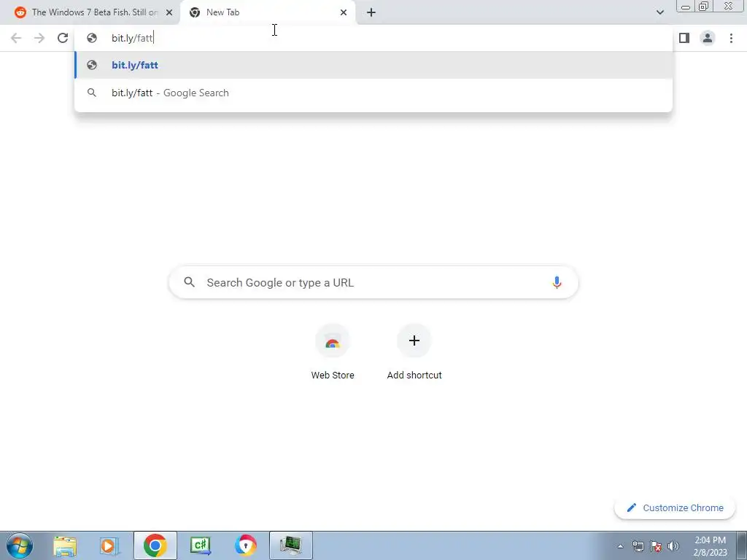Start voice search with the microphone icon
This screenshot has width=747, height=560.
(x=557, y=282)
